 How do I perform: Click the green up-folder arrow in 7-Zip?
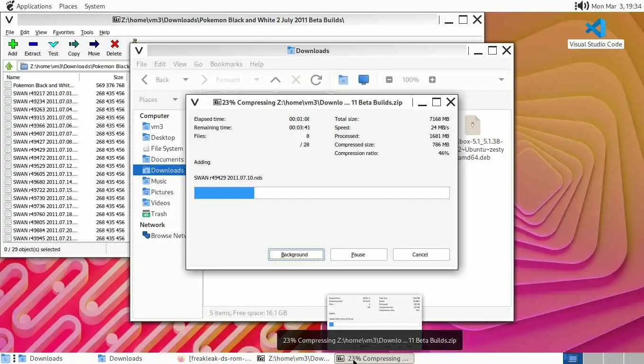point(9,66)
